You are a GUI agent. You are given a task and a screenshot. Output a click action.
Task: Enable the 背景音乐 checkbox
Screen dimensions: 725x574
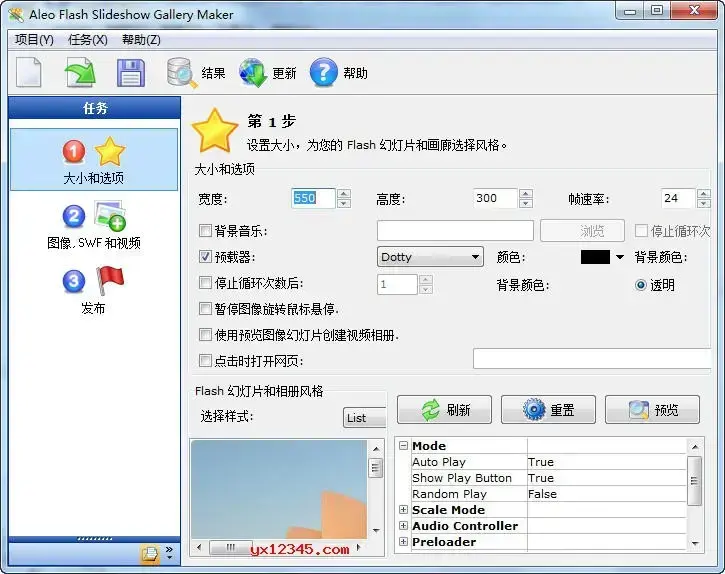(x=205, y=230)
